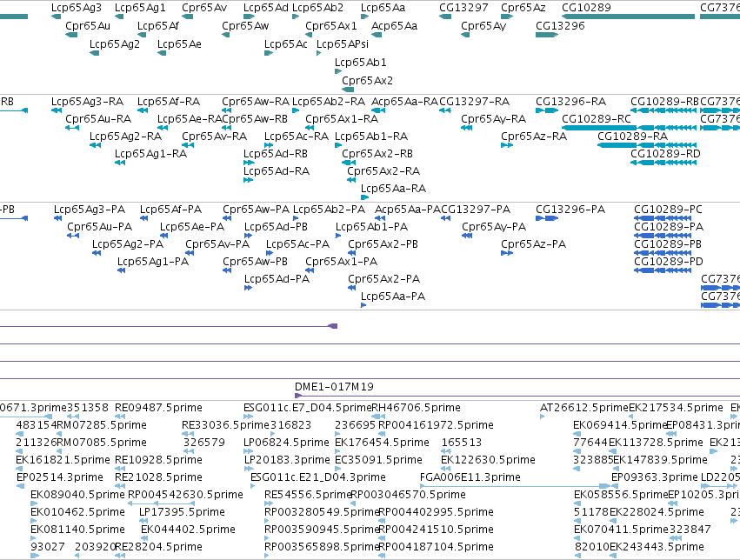Select transcript Cpr65Ax2-RB
Screen dimensions: 740x560
pyautogui.click(x=377, y=154)
